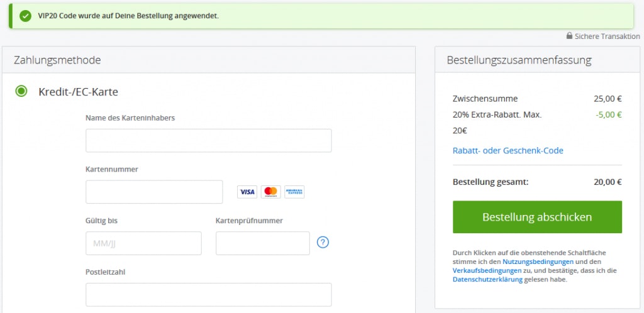Click the green -5,00 € discount amount

pos(608,115)
